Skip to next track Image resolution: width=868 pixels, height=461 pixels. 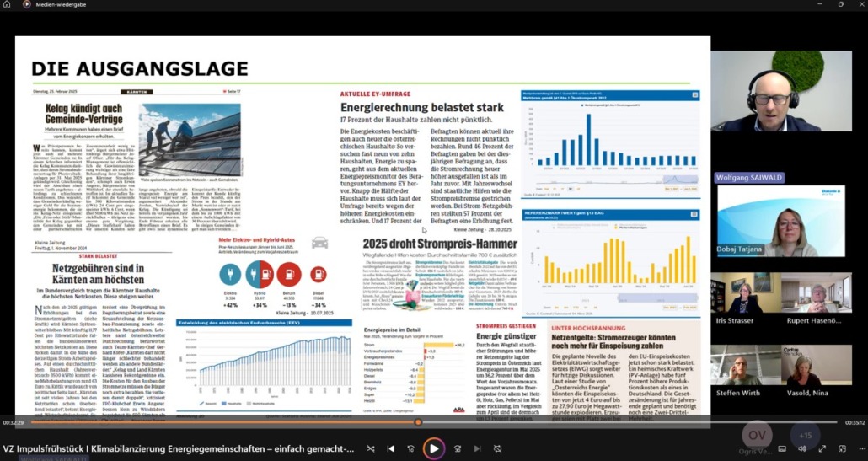click(478, 449)
